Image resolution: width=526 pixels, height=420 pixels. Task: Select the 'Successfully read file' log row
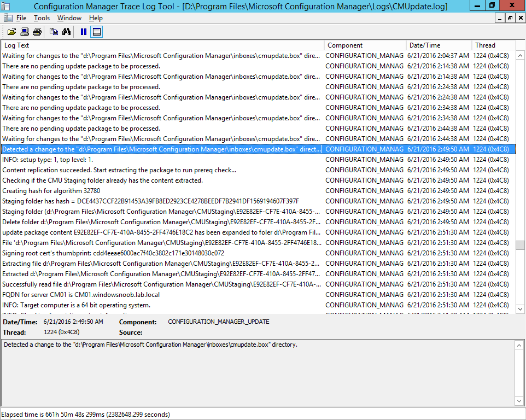pyautogui.click(x=258, y=284)
